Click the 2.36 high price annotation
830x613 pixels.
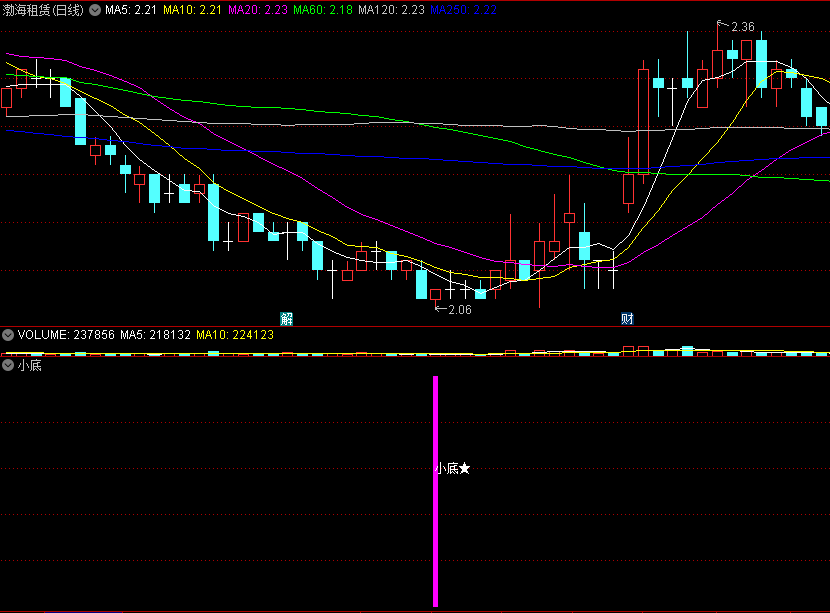pyautogui.click(x=743, y=26)
